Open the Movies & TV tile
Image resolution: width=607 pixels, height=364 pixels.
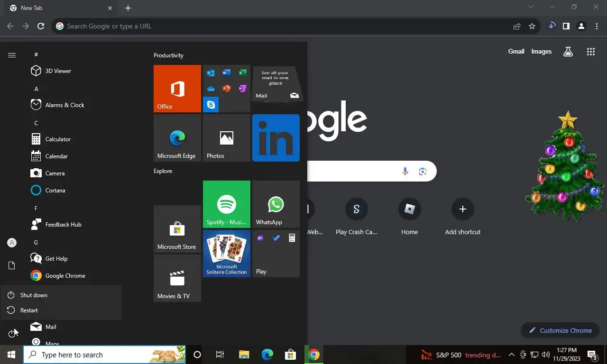[x=177, y=278]
